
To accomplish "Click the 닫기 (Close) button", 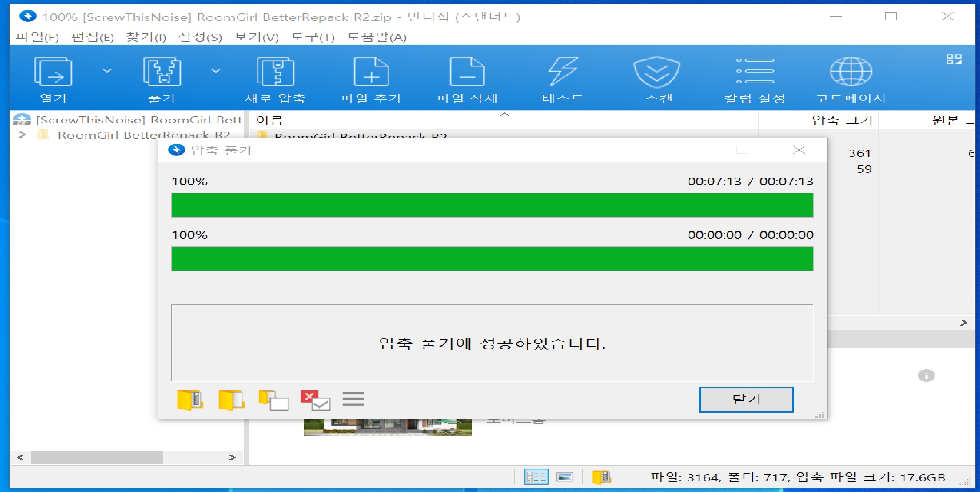I will click(x=746, y=399).
